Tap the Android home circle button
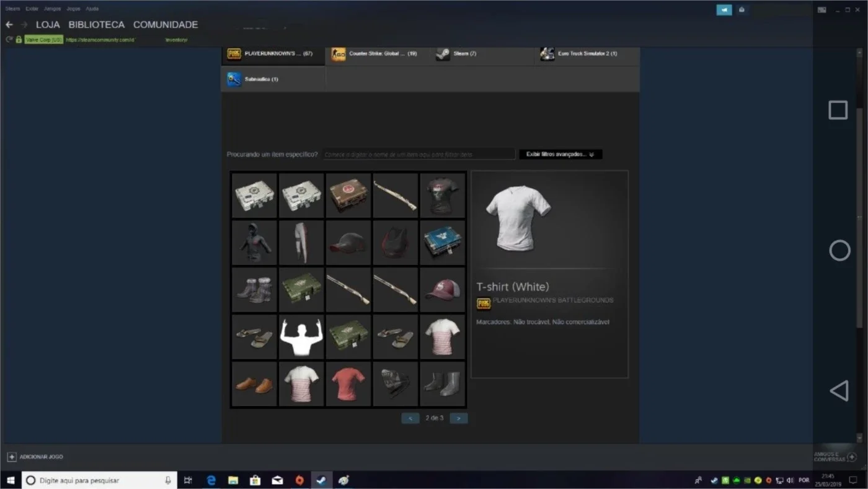Image resolution: width=868 pixels, height=489 pixels. coord(839,250)
